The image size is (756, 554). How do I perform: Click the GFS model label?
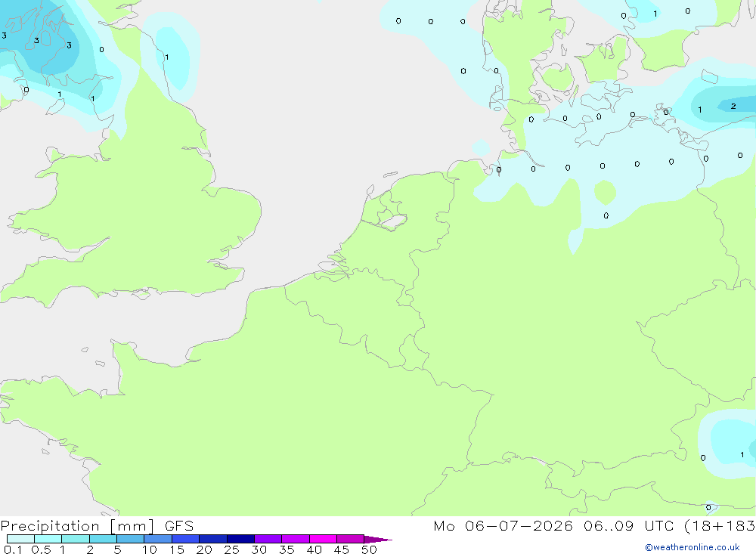pos(179,526)
